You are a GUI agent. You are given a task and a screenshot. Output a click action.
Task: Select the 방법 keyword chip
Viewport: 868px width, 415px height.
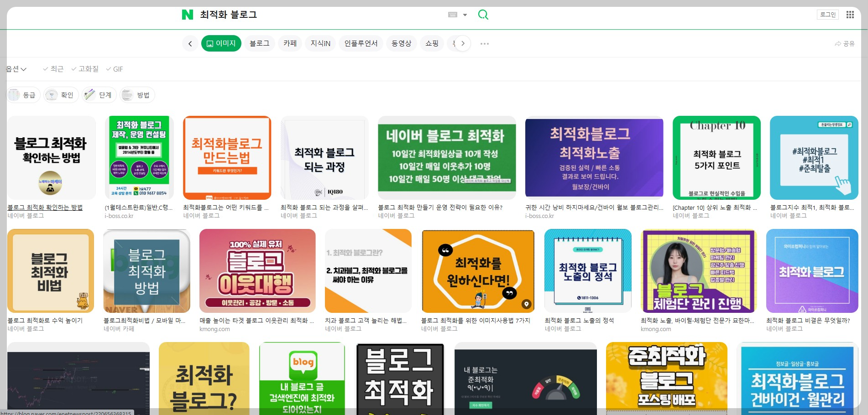point(137,95)
